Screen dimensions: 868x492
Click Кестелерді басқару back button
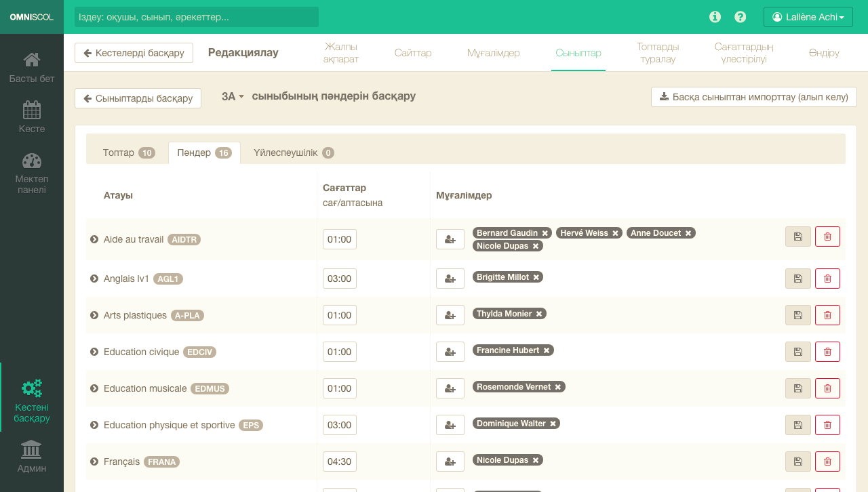(x=134, y=53)
